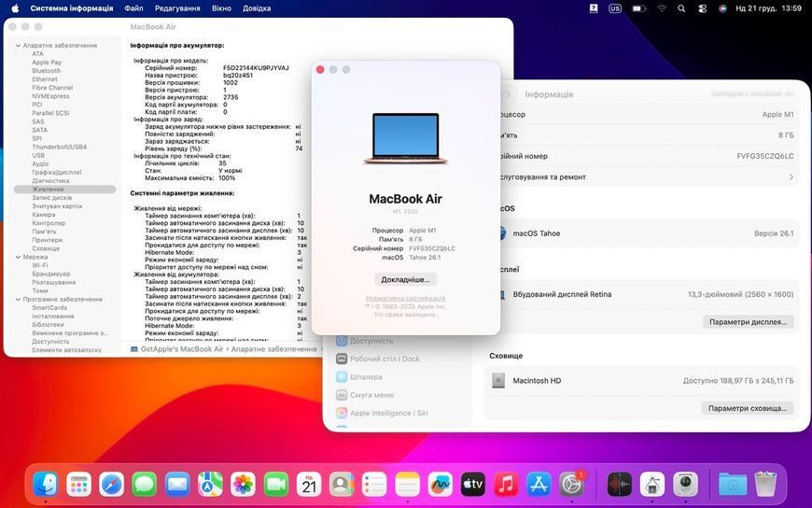Collapse Програмне забезпечення tree section
Screen dimensions: 812x508
[x=18, y=300]
